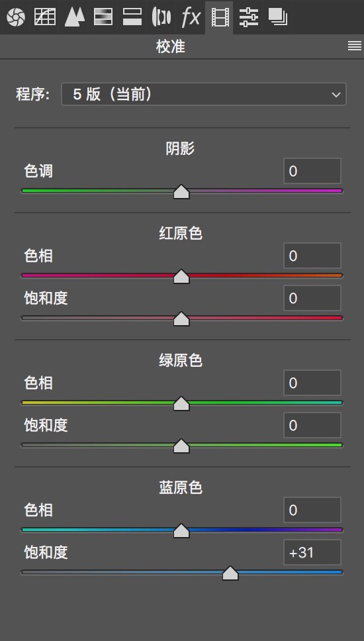Click the 绿原色 饱和度 slider handle
Image resolution: width=364 pixels, height=641 pixels.
point(181,446)
